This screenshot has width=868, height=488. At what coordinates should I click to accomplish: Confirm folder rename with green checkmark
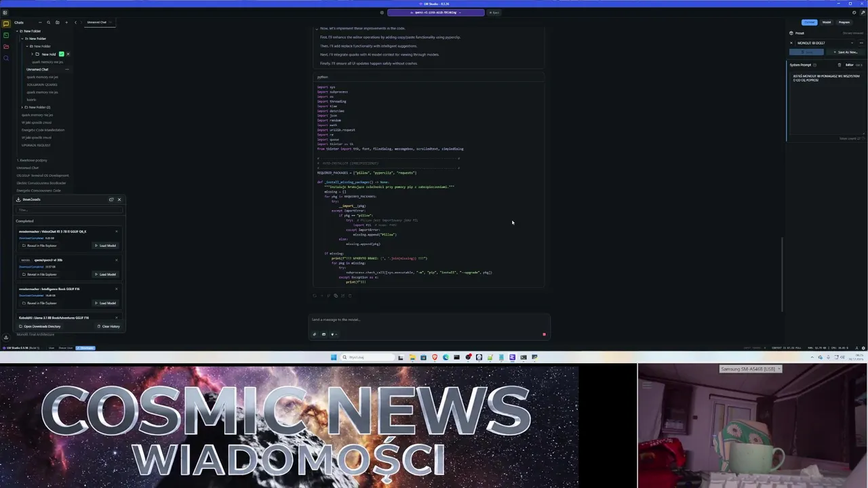tap(62, 54)
